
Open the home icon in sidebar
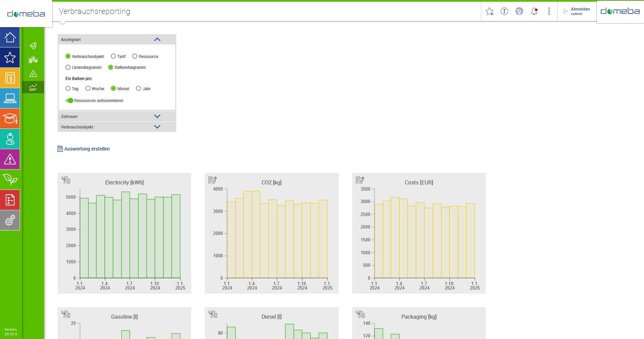pos(10,37)
